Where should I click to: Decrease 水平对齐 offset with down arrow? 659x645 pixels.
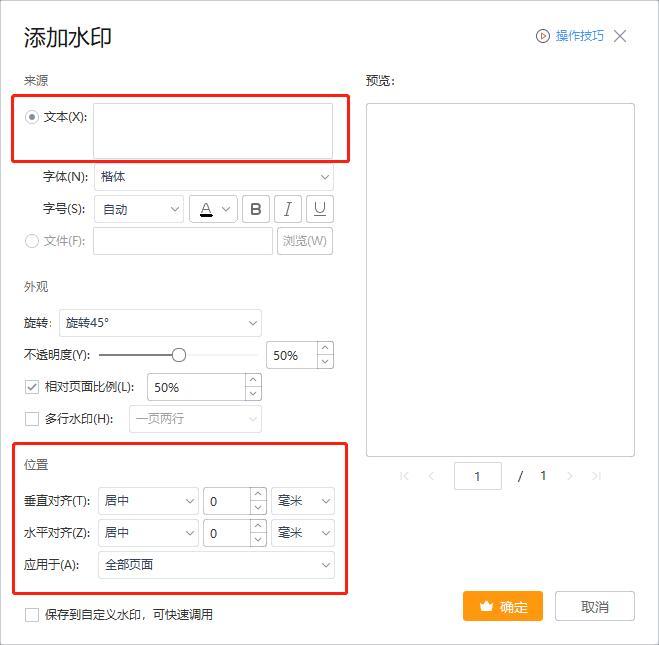258,540
